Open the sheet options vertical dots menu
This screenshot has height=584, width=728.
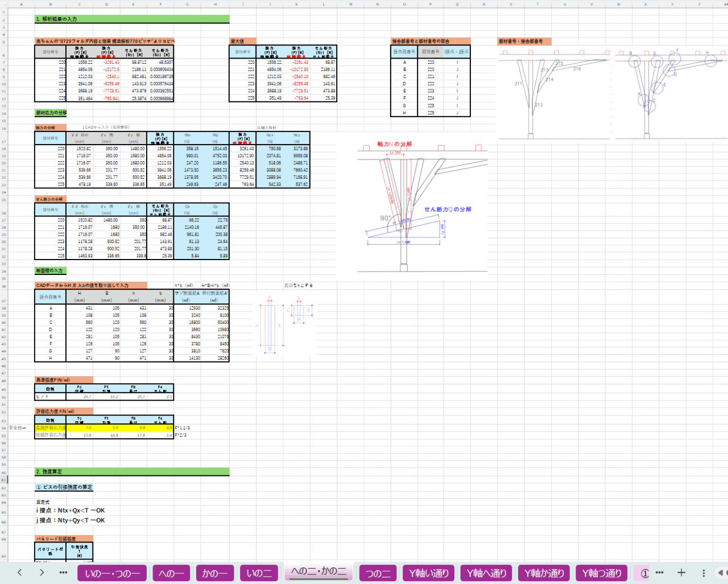coord(704,573)
